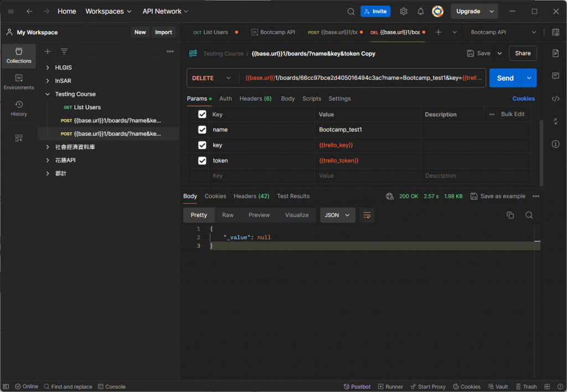The image size is (567, 392).
Task: Click the Import button
Action: (163, 32)
